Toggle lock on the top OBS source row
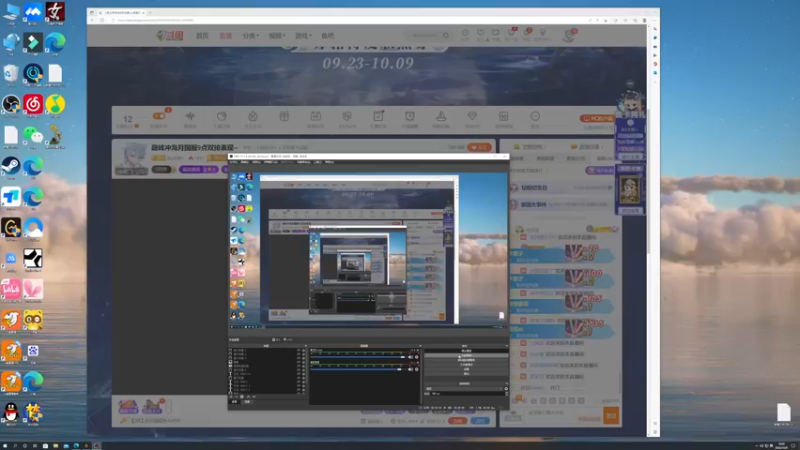The width and height of the screenshot is (800, 450). tap(303, 351)
